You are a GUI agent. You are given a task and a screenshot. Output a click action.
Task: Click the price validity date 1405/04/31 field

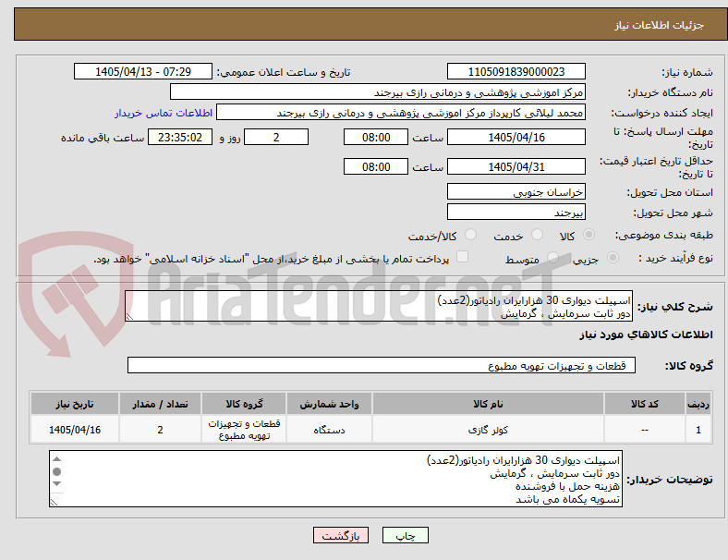click(x=516, y=166)
